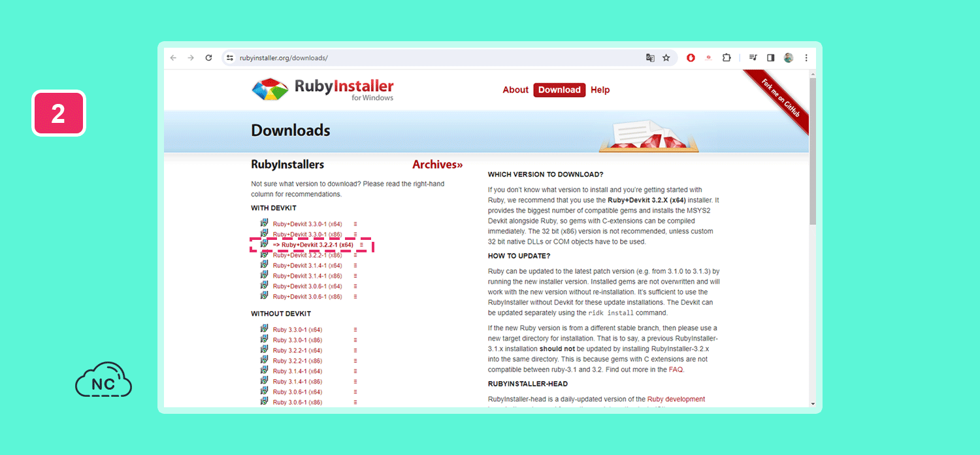Viewport: 980px width, 455px height.
Task: Download Ruby 3.3.0-1 (x64) without Devkit
Action: (x=297, y=329)
